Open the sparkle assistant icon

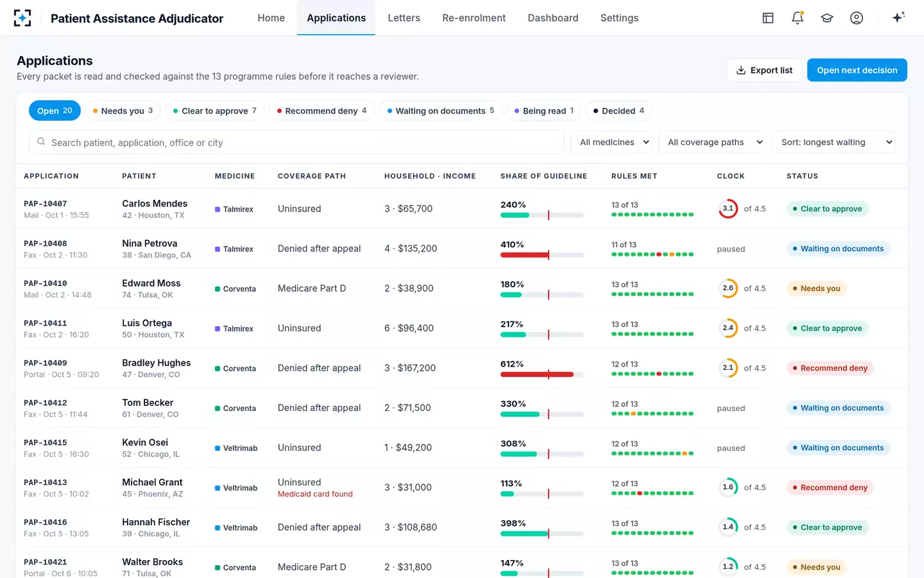(898, 17)
